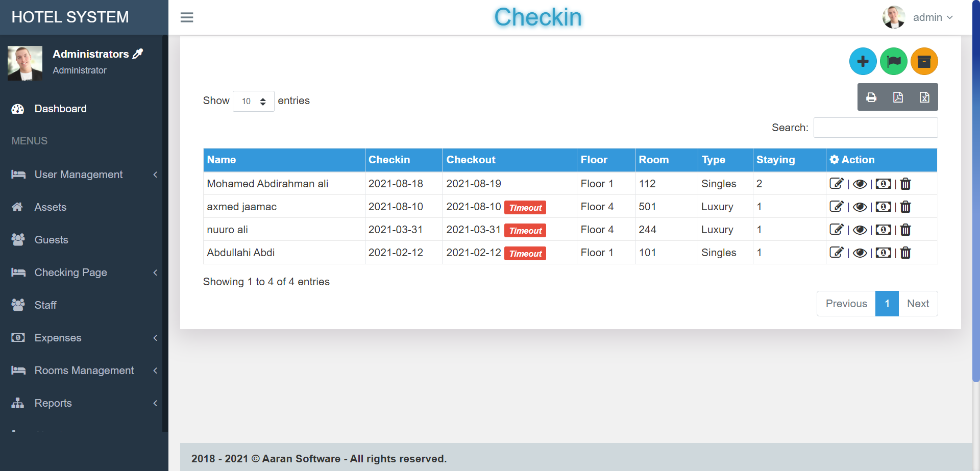The height and width of the screenshot is (471, 980).
Task: Open the Guests menu item
Action: (51, 240)
